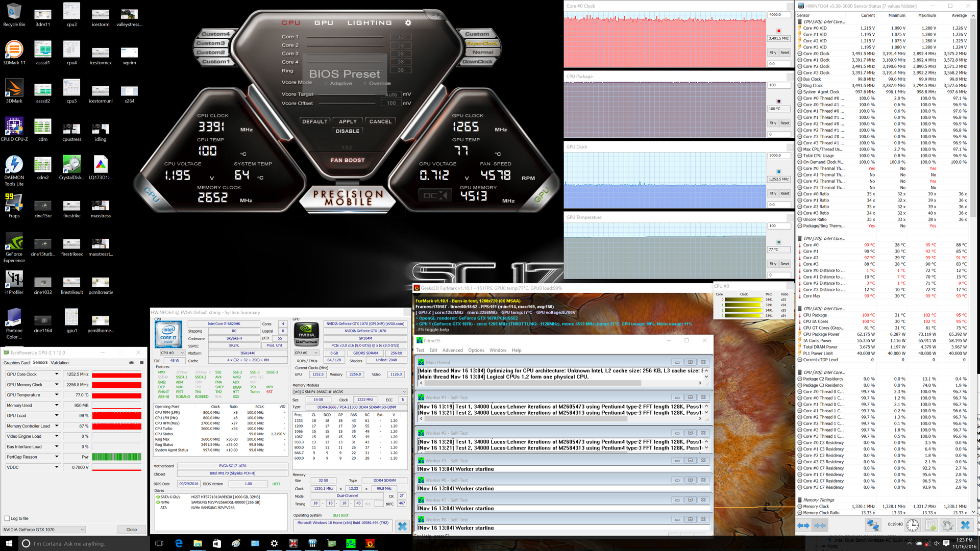Open the GeForce Experience desktop icon

(14, 247)
